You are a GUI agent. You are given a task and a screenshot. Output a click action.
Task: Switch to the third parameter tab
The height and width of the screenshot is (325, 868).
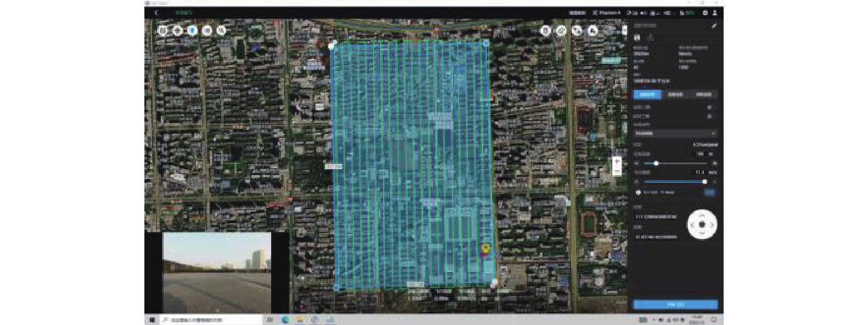pos(704,94)
